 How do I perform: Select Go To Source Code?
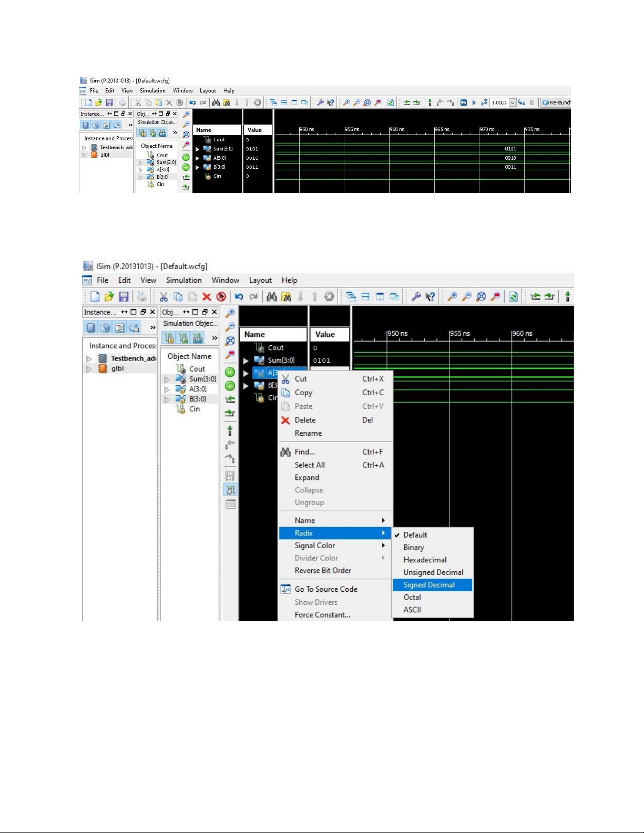(x=335, y=589)
